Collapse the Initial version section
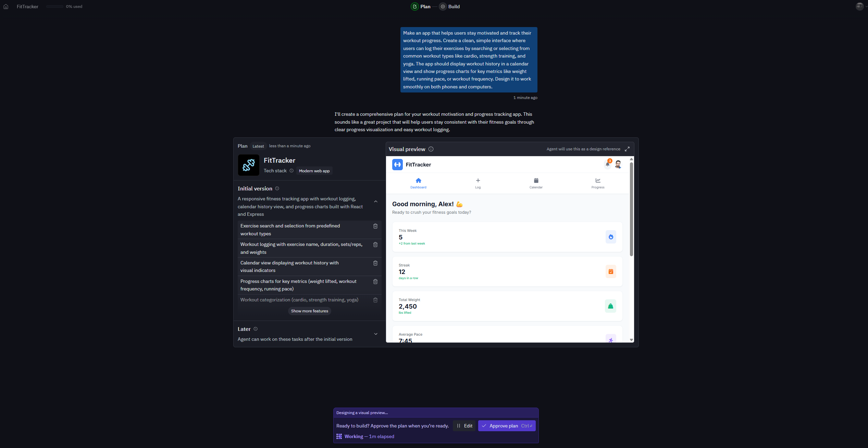 (375, 201)
